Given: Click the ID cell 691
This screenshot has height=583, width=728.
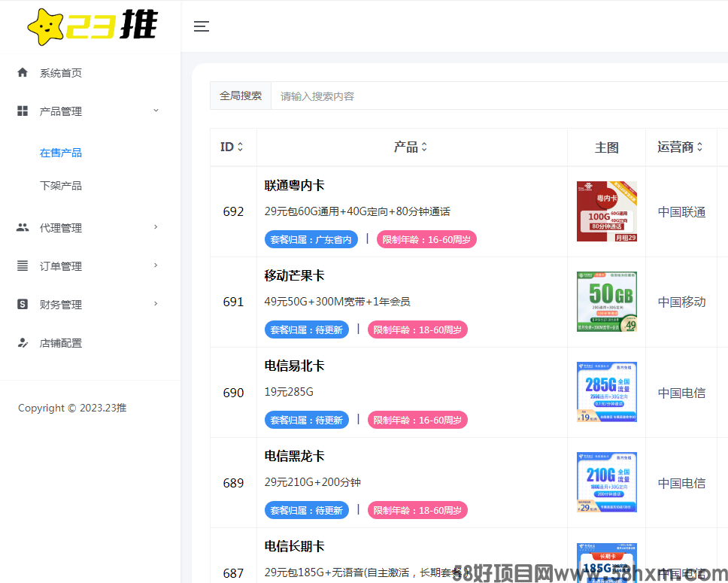Looking at the screenshot, I should [x=233, y=302].
